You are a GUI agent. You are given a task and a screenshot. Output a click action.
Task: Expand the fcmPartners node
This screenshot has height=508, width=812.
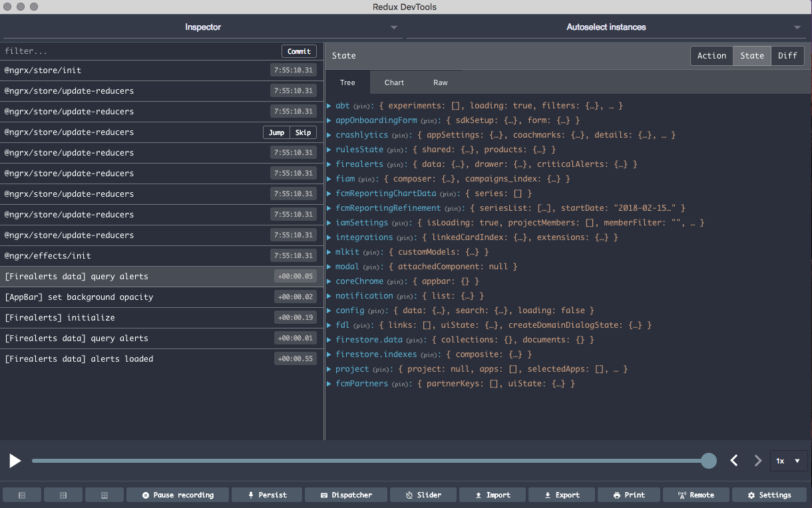pyautogui.click(x=329, y=384)
